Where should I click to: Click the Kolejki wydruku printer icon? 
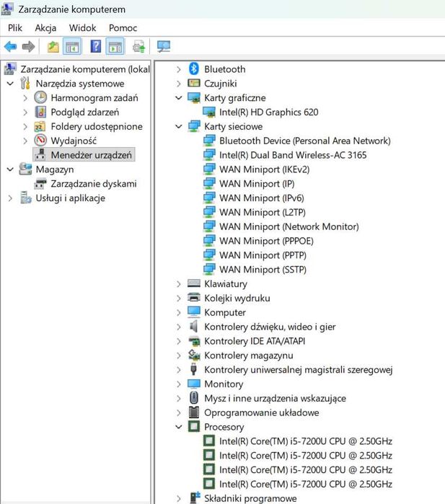pos(193,298)
